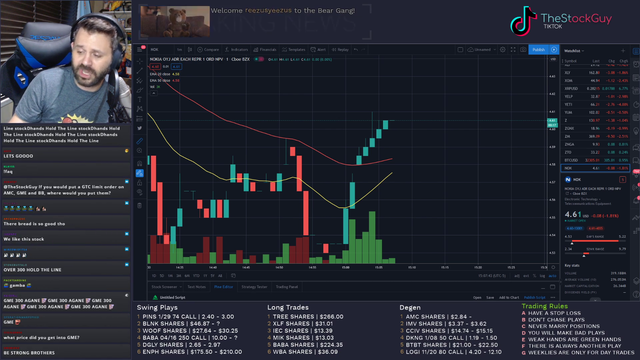Open the Watchlist name dropdown

tap(574, 51)
